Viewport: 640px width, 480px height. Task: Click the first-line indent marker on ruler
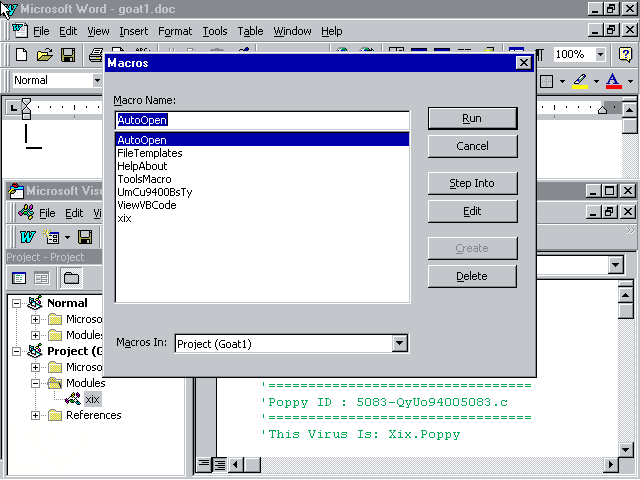[26, 102]
